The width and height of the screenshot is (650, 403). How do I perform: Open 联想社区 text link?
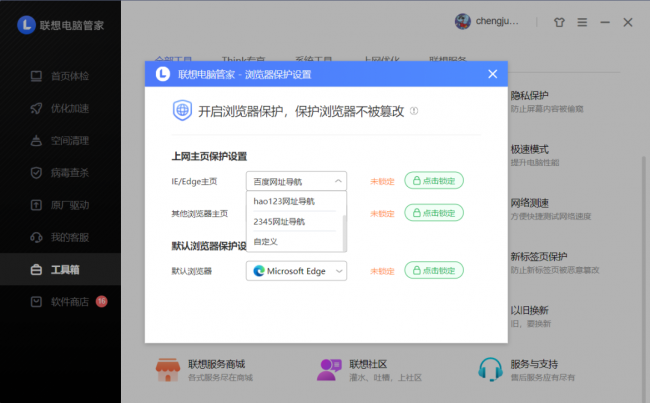coord(368,364)
